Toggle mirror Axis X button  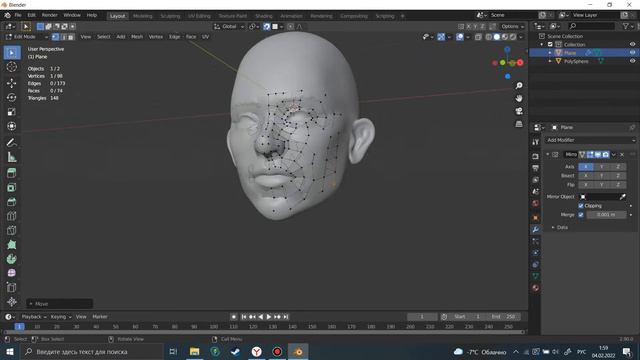(x=586, y=167)
